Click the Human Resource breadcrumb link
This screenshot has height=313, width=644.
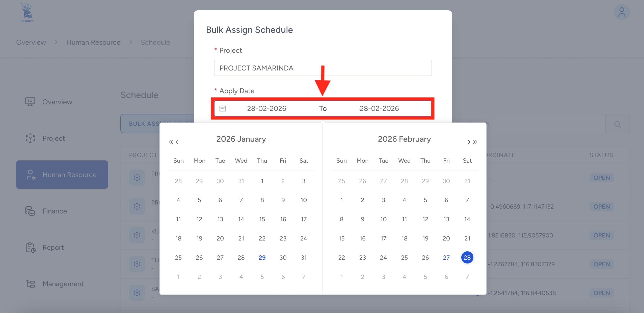point(93,42)
